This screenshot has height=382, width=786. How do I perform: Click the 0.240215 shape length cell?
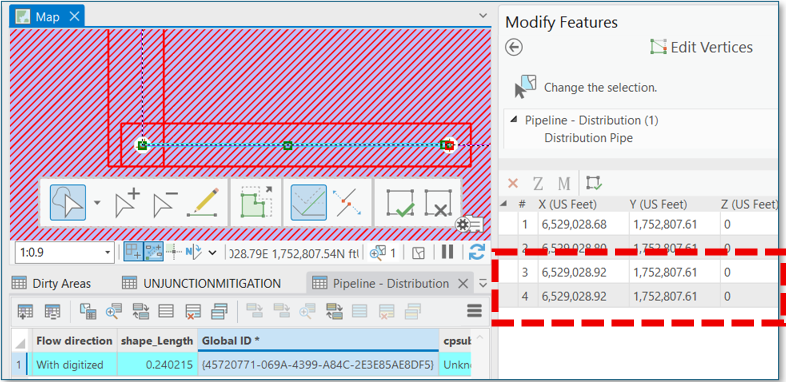(157, 365)
